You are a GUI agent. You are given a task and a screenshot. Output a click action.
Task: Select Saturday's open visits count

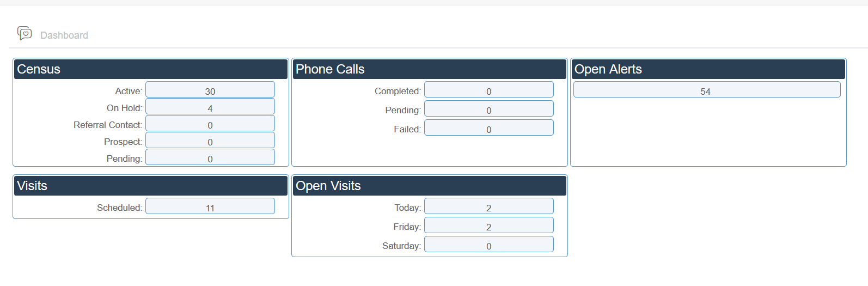point(489,244)
